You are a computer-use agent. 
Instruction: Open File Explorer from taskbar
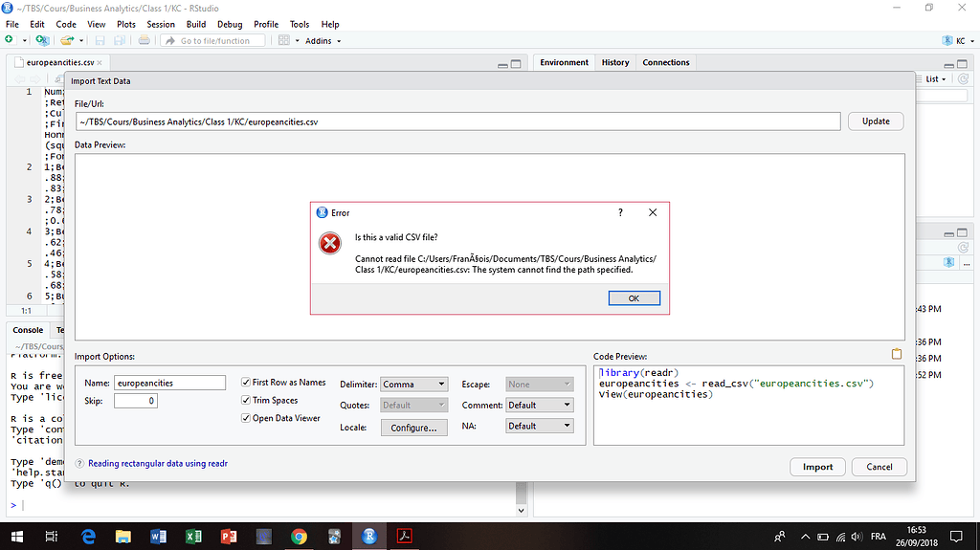click(123, 537)
